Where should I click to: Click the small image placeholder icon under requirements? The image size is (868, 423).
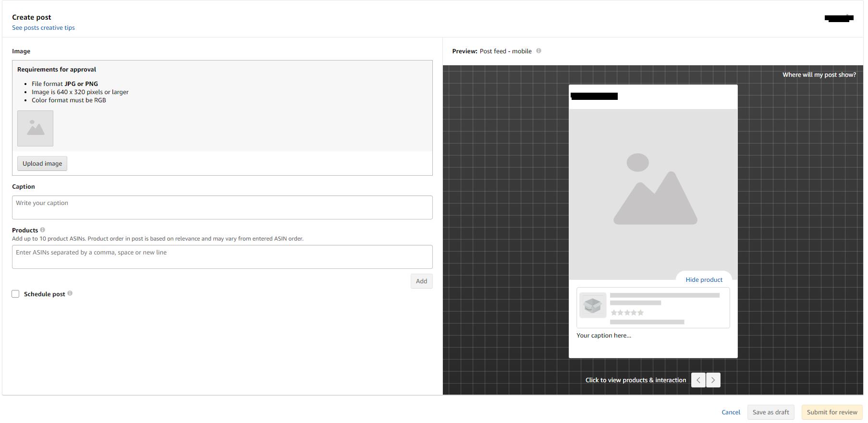pos(35,128)
